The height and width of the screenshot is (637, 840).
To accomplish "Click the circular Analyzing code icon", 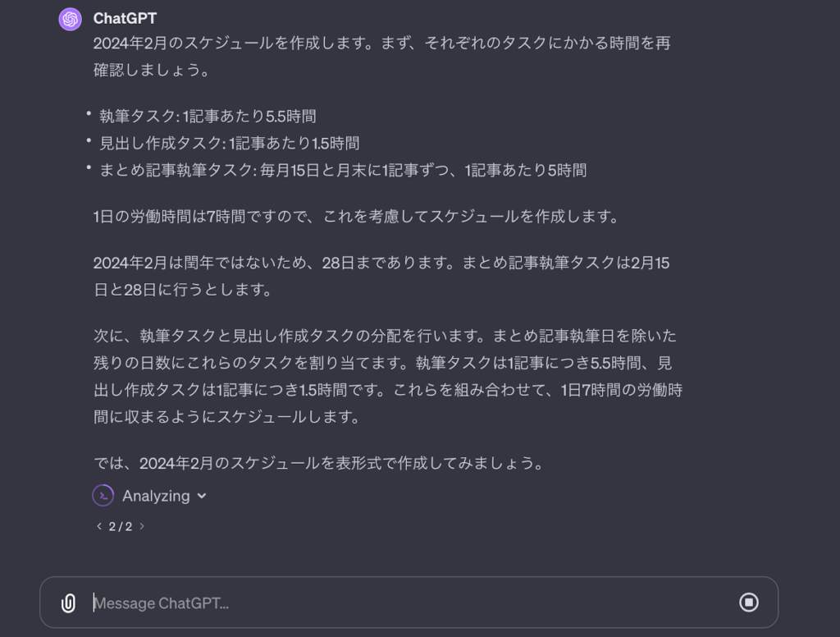I will (x=103, y=496).
